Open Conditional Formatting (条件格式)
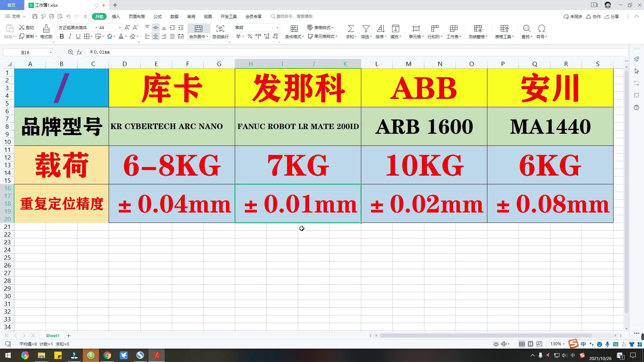This screenshot has height=362, width=644. pyautogui.click(x=294, y=32)
